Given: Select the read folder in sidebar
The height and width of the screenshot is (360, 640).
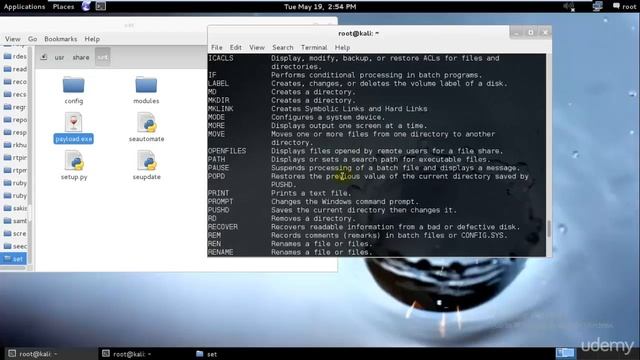Looking at the screenshot, I should [15, 69].
